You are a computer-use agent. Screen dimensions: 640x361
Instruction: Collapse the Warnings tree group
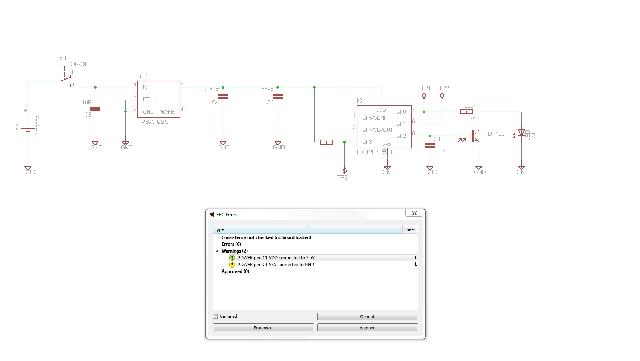click(x=217, y=251)
